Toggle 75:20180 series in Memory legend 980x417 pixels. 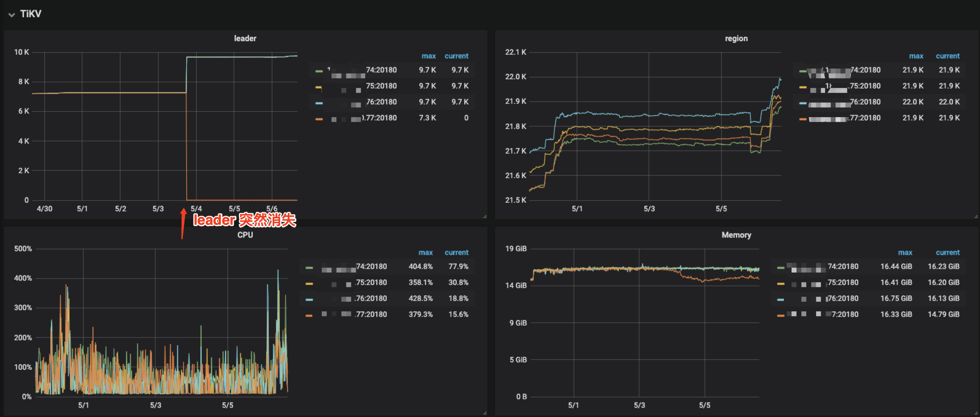point(843,283)
